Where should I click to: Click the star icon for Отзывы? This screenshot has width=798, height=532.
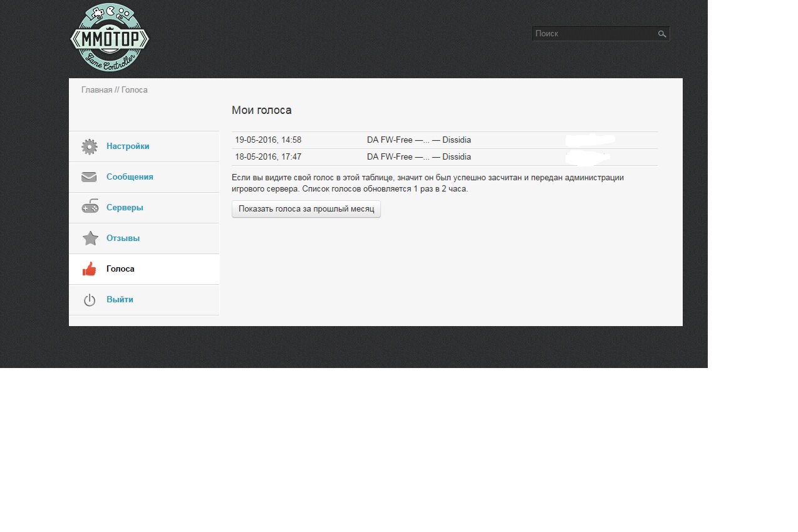pos(90,238)
